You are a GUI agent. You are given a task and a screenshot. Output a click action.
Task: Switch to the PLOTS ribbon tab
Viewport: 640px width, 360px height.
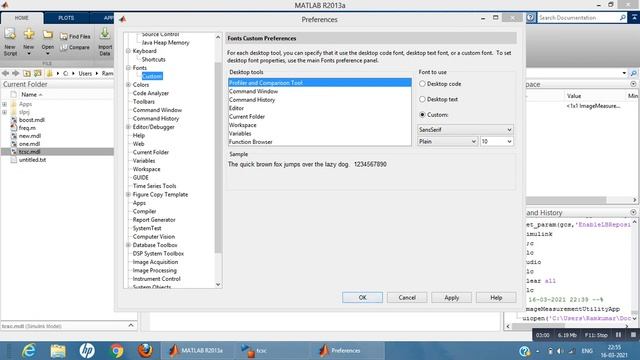pos(66,18)
